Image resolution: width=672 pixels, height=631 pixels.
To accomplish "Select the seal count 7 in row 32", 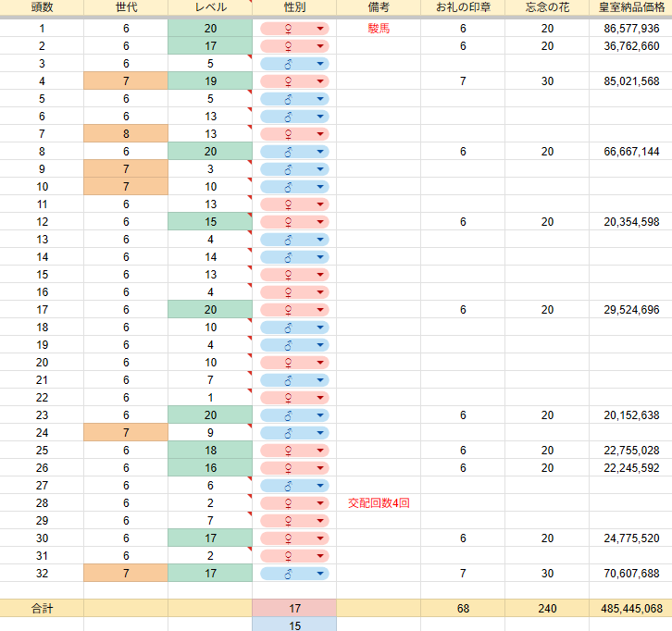I will 463,573.
